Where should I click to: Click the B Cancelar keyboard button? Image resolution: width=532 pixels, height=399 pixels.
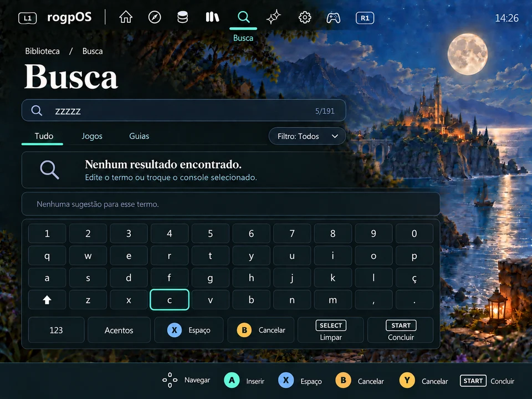[x=260, y=330]
